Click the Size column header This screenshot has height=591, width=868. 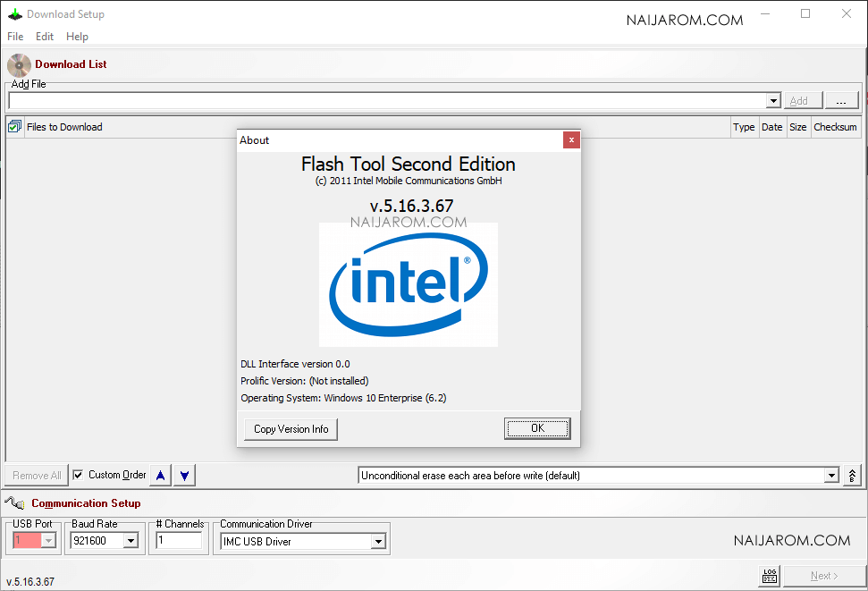[797, 127]
